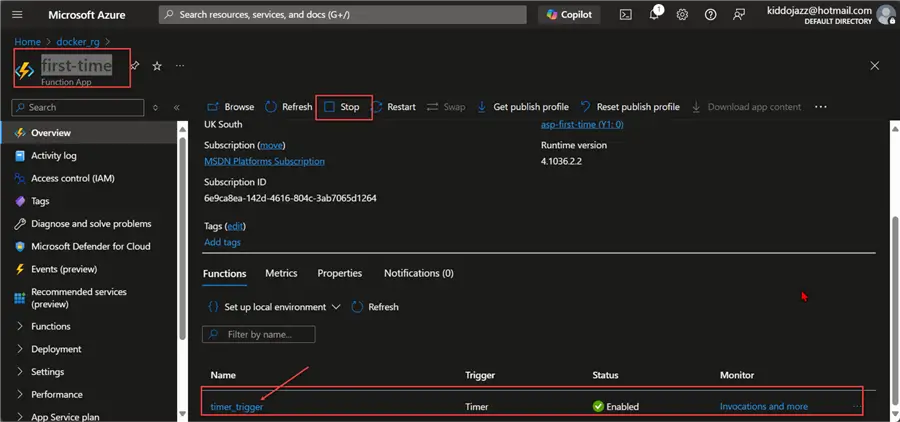This screenshot has height=422, width=900.
Task: Click the sidebar vertical scrollbar
Action: coord(183,238)
